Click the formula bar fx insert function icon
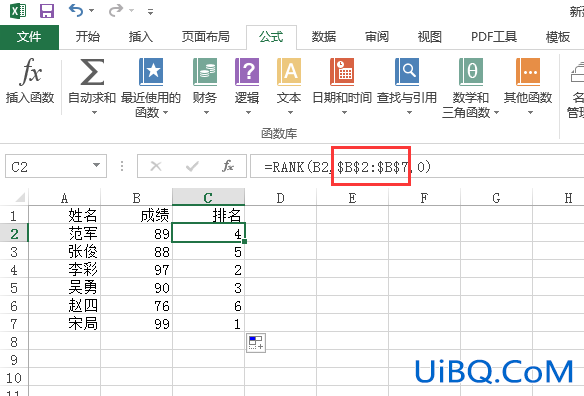 point(228,166)
